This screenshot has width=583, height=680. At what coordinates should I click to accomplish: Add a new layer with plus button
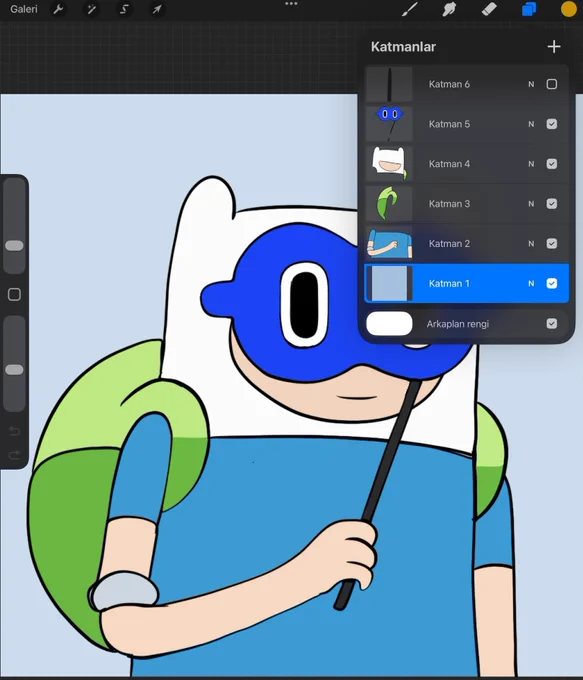pos(554,46)
